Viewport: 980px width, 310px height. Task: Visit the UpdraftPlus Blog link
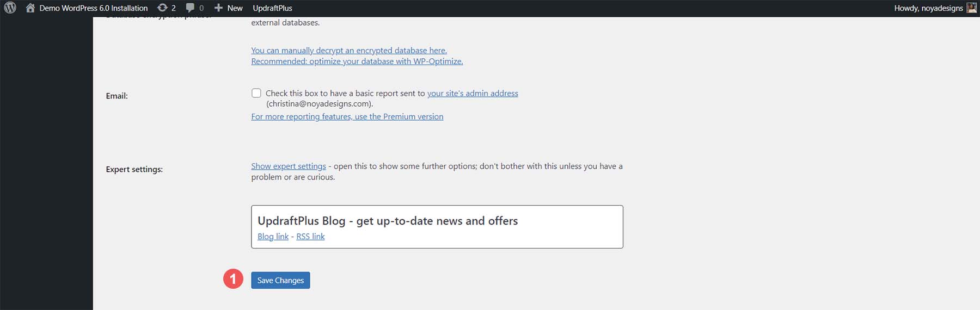[x=273, y=237]
